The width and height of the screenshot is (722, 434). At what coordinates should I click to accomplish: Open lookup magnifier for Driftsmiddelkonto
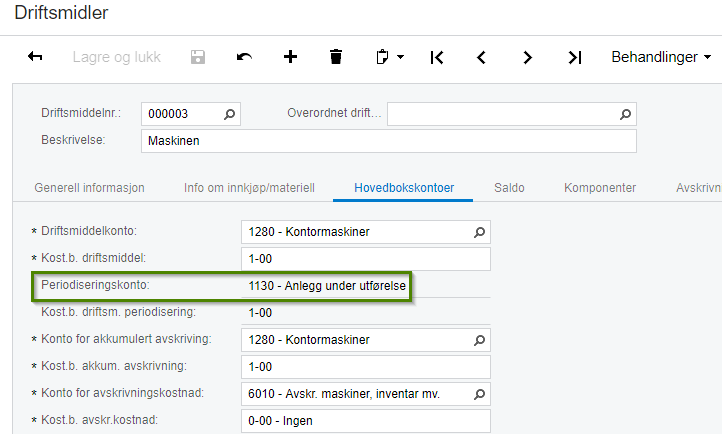[x=479, y=232]
